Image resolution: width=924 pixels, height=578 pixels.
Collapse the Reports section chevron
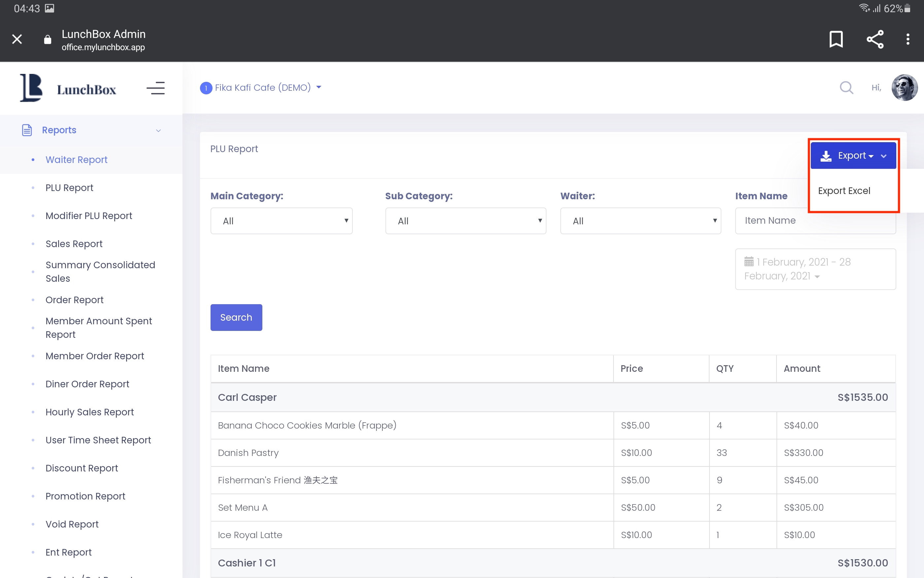(x=158, y=130)
